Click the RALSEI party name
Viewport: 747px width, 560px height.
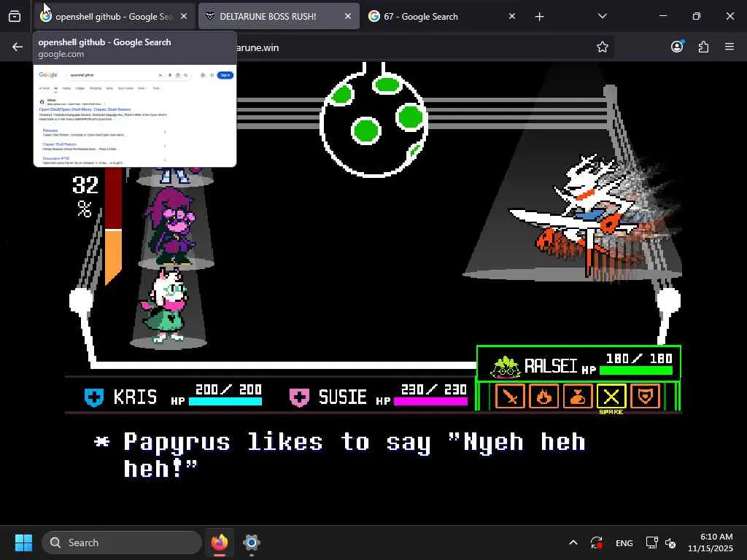550,366
